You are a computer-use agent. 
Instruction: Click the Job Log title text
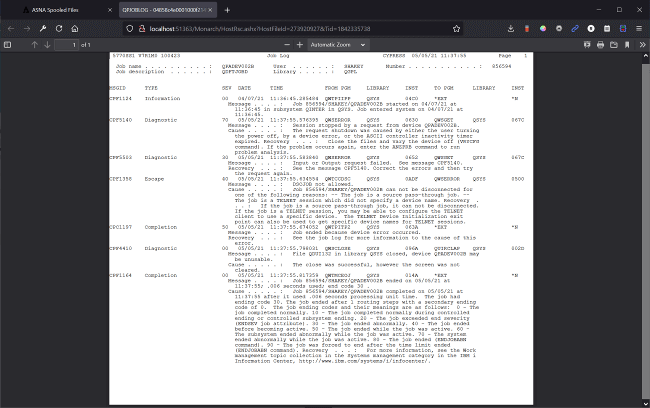pyautogui.click(x=278, y=56)
